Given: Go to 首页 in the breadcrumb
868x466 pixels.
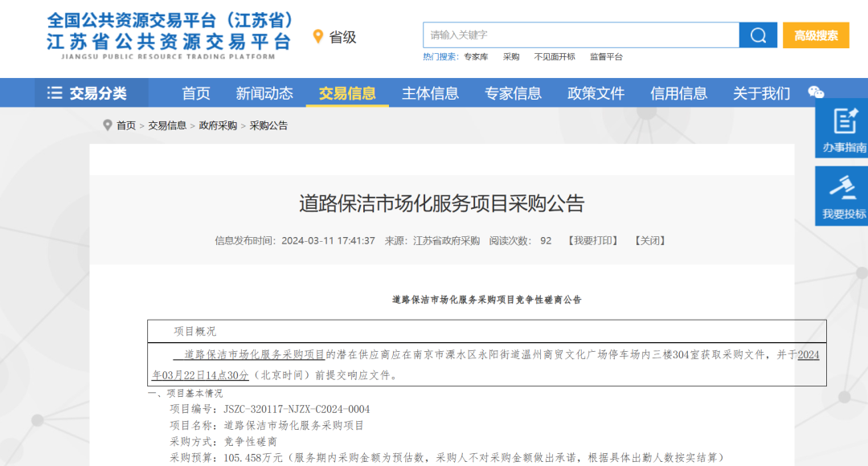Looking at the screenshot, I should coord(125,125).
